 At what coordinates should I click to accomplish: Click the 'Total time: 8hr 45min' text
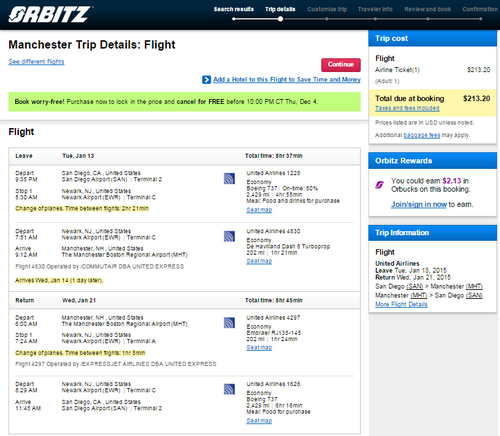pyautogui.click(x=274, y=300)
